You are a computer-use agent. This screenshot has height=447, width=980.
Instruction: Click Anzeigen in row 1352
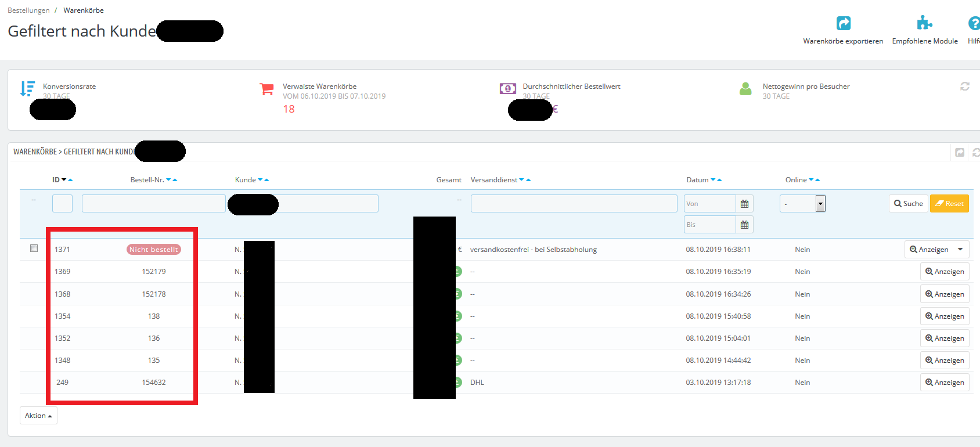945,338
